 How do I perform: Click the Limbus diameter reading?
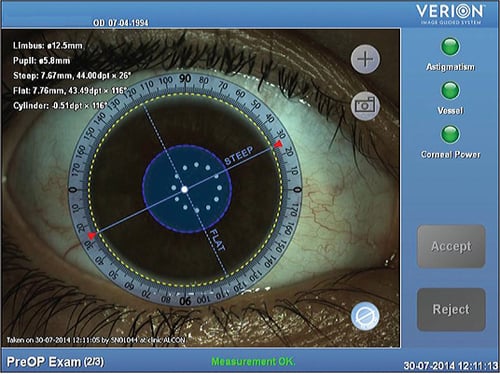pyautogui.click(x=48, y=46)
